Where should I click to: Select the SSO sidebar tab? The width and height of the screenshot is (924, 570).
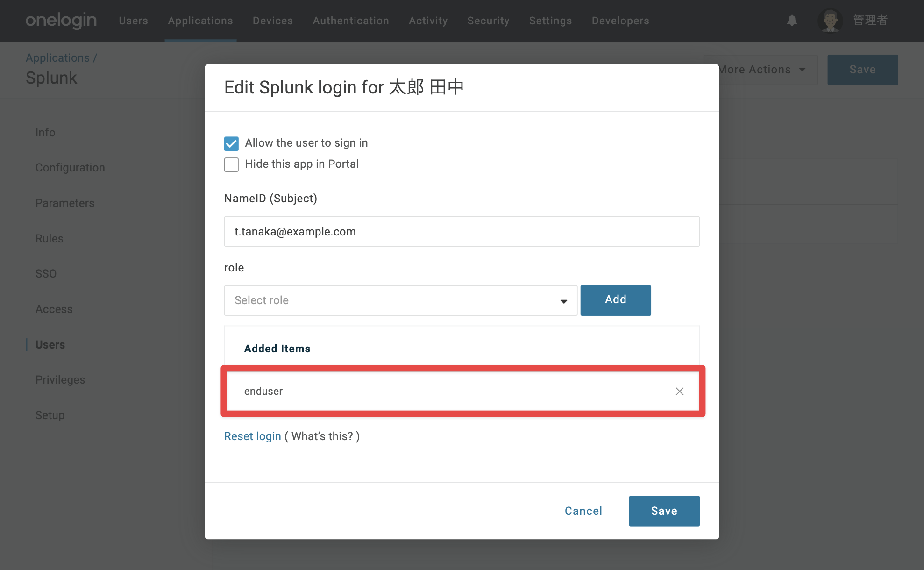pos(46,274)
